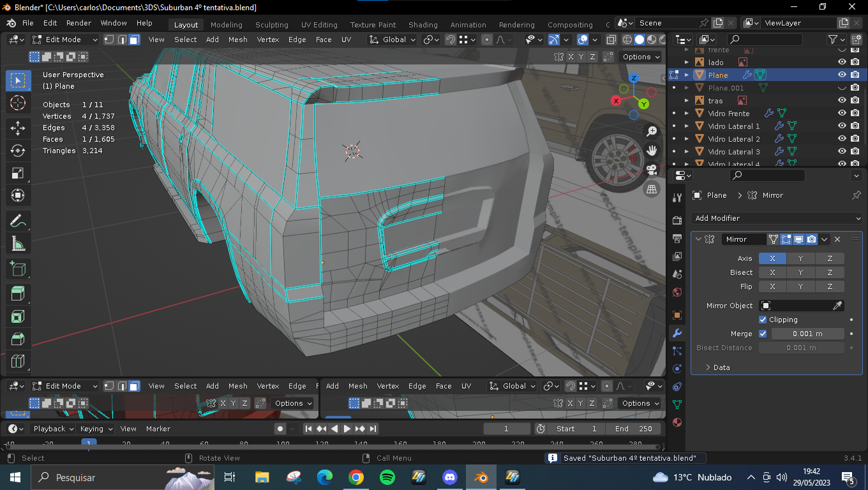This screenshot has width=868, height=490.
Task: Select the Move tool in left toolbar
Action: point(18,127)
